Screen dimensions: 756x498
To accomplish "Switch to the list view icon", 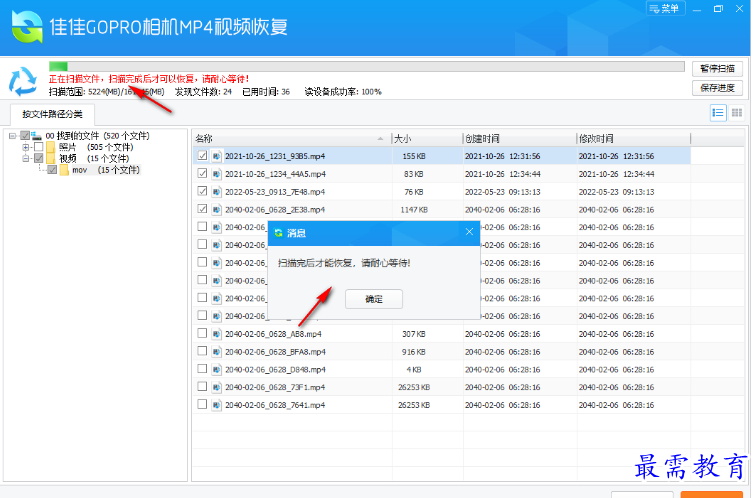I will click(x=718, y=113).
